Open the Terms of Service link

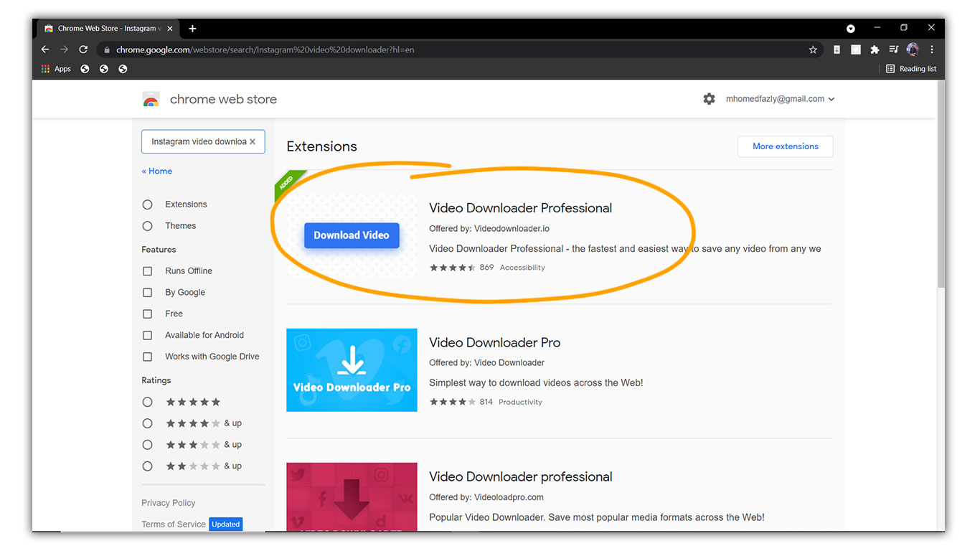[174, 524]
